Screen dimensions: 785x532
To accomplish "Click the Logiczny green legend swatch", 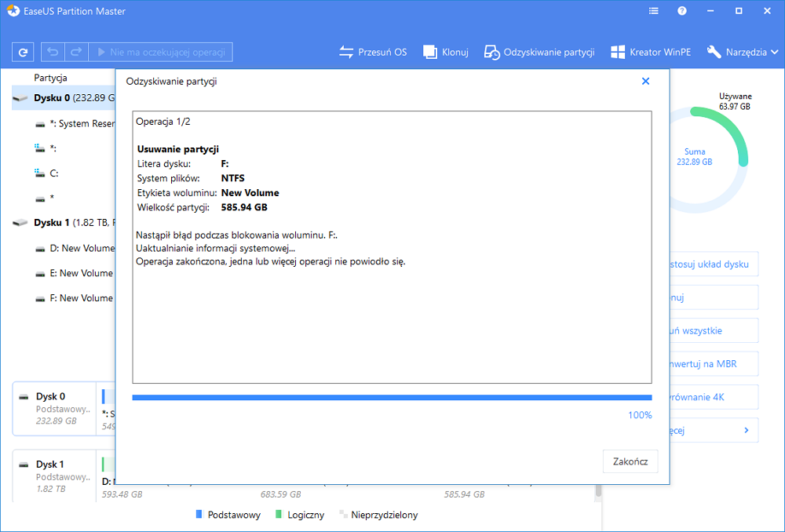I will point(279,514).
